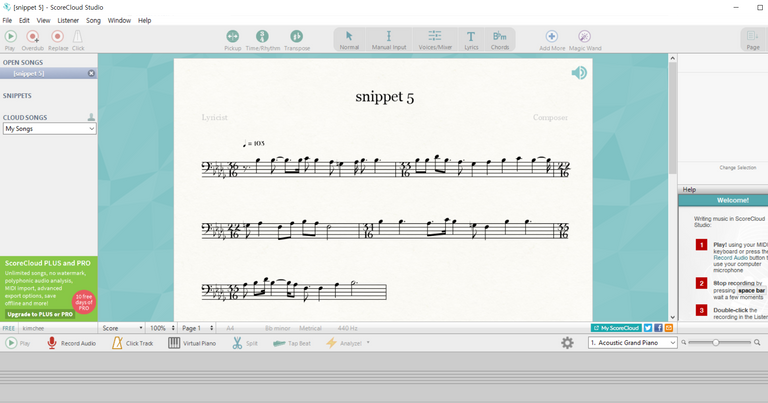The height and width of the screenshot is (403, 768).
Task: Open the 100% zoom dropdown
Action: pyautogui.click(x=160, y=328)
